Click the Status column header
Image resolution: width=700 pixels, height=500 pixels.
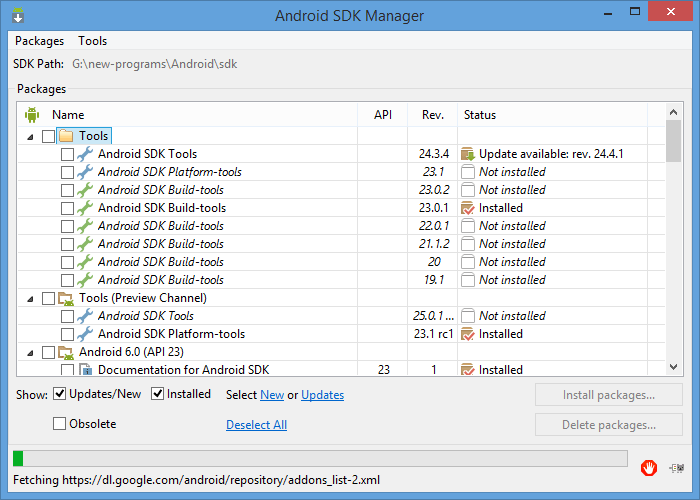click(552, 115)
